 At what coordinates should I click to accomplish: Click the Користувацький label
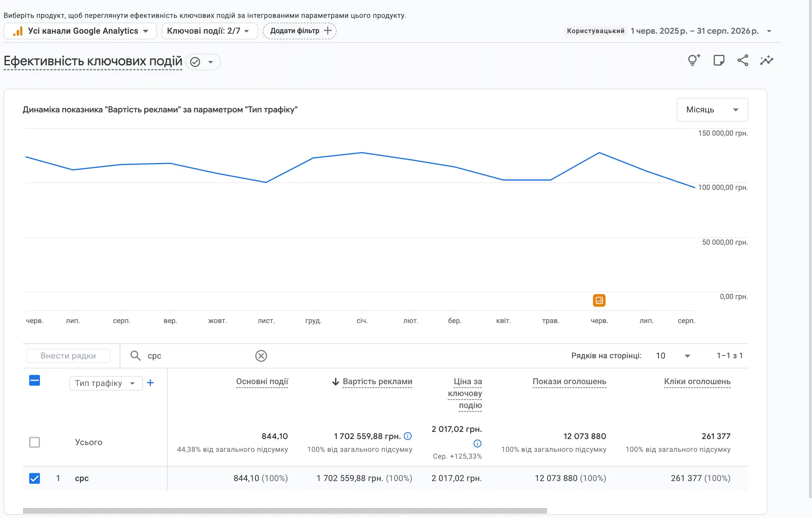595,31
